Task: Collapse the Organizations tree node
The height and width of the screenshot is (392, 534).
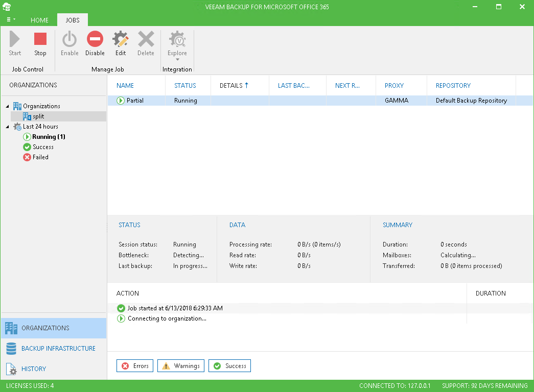Action: click(x=8, y=106)
